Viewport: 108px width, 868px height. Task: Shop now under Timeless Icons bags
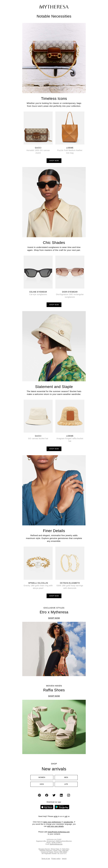click(x=54, y=161)
